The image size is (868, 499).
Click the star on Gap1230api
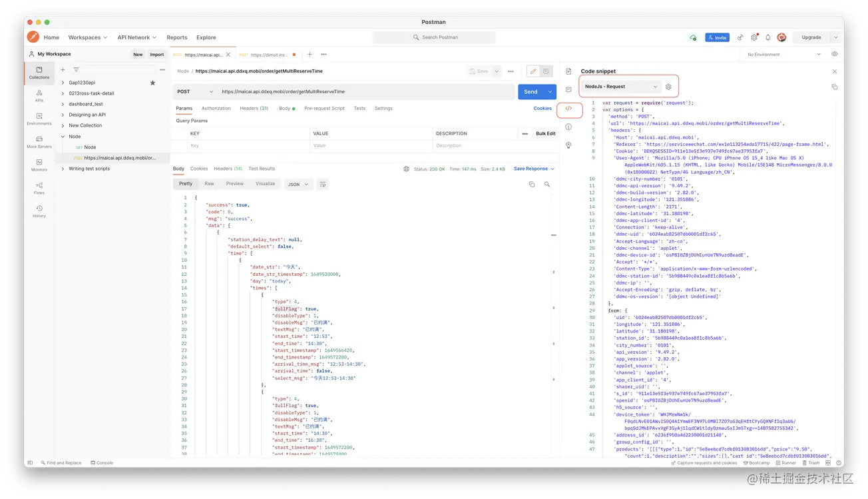(x=152, y=83)
